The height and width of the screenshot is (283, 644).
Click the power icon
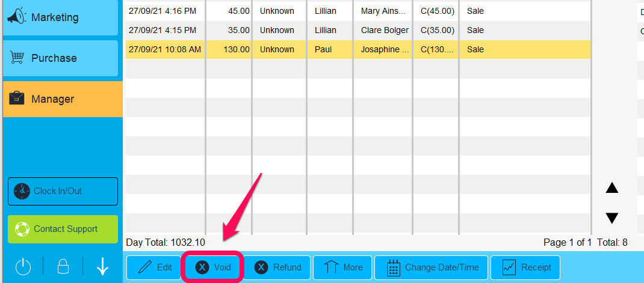pyautogui.click(x=23, y=267)
